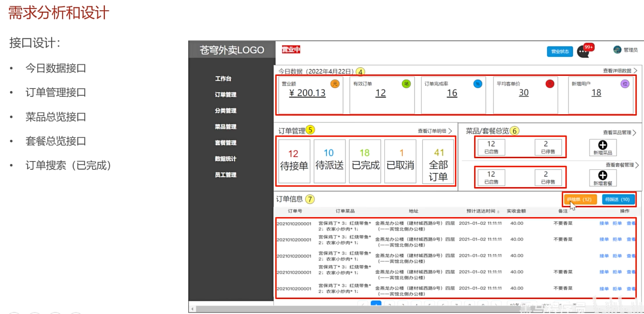Click the red icon on 平均客单价 card
Viewport: 644px width, 314px height.
550,84
